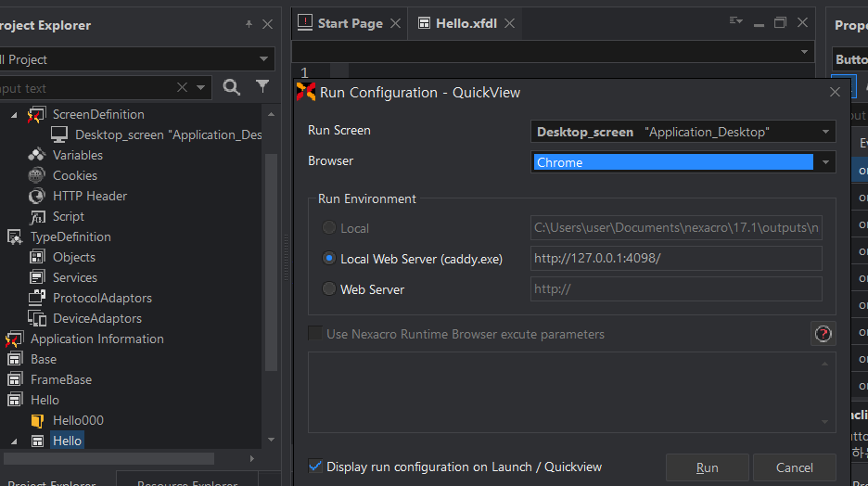Select Local Web Server (caddy.exe) radio
The image size is (868, 486).
coord(329,258)
